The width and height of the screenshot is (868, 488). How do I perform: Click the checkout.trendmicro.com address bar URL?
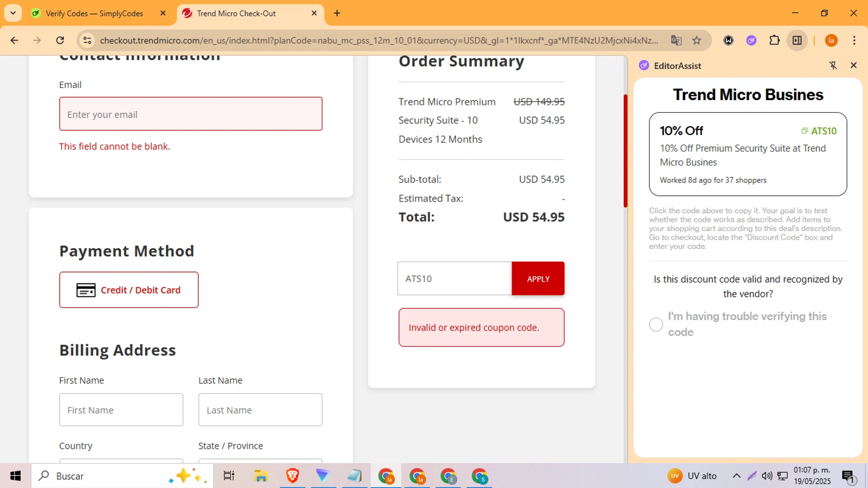coord(379,41)
